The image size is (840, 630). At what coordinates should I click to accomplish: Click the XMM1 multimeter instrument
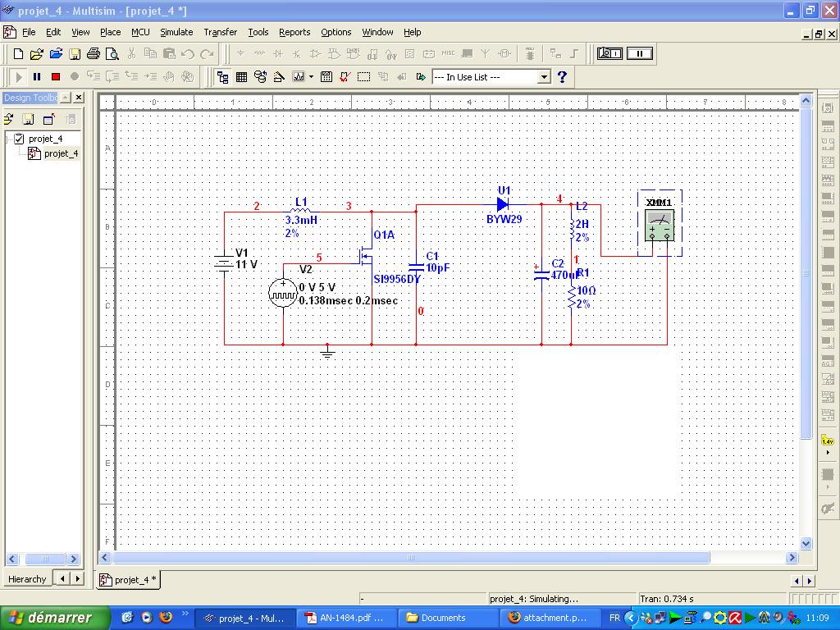click(660, 224)
